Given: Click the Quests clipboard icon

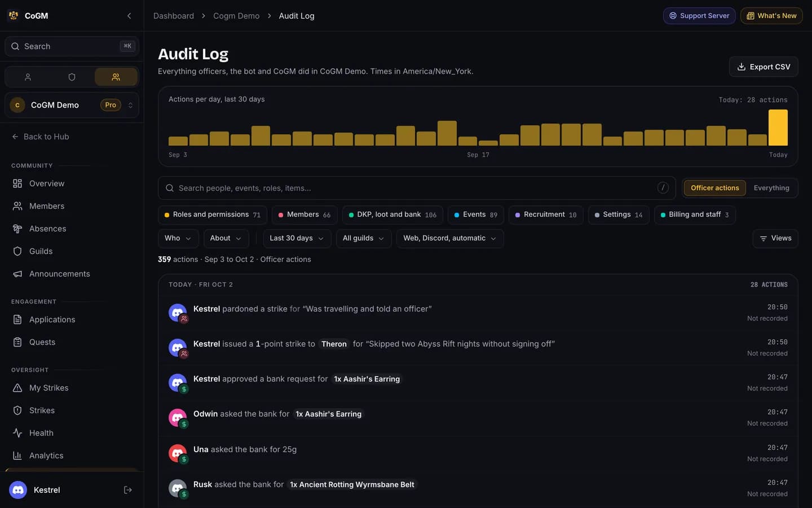Looking at the screenshot, I should pyautogui.click(x=17, y=342).
